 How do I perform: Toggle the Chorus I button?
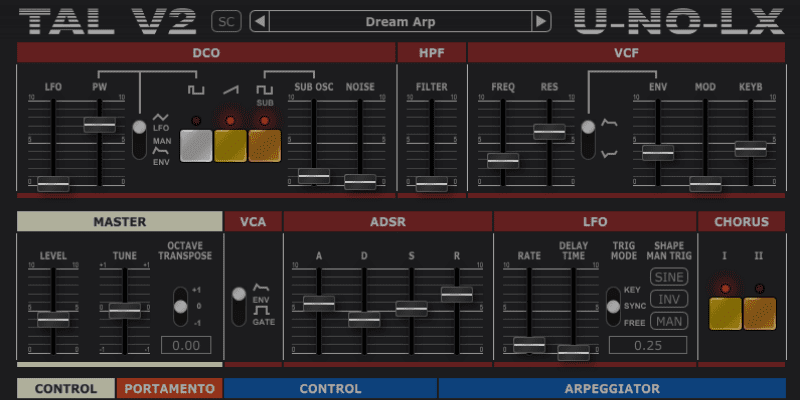click(x=725, y=314)
